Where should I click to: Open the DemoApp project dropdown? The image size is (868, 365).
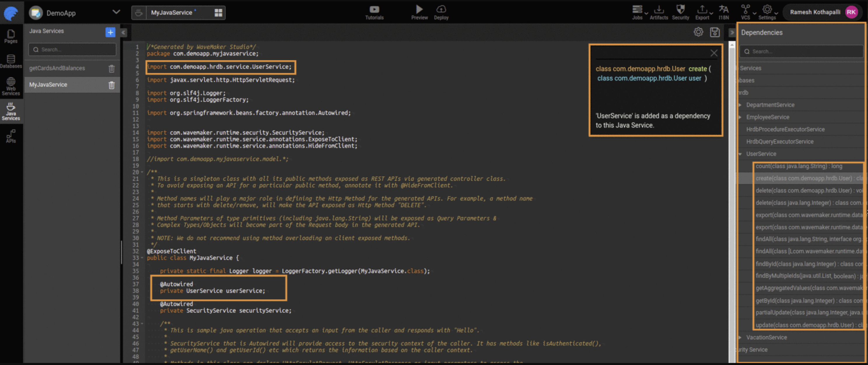click(x=116, y=12)
